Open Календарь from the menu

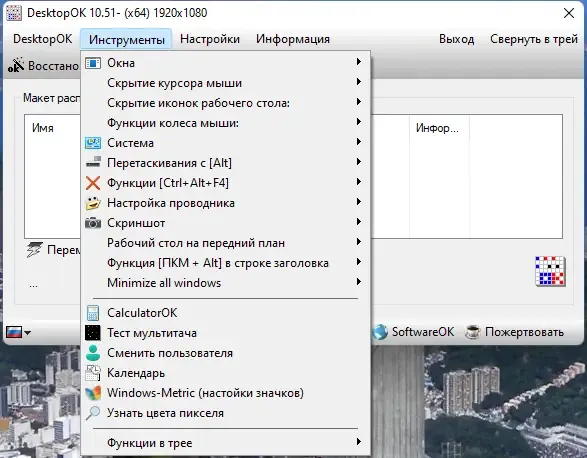(x=226, y=373)
